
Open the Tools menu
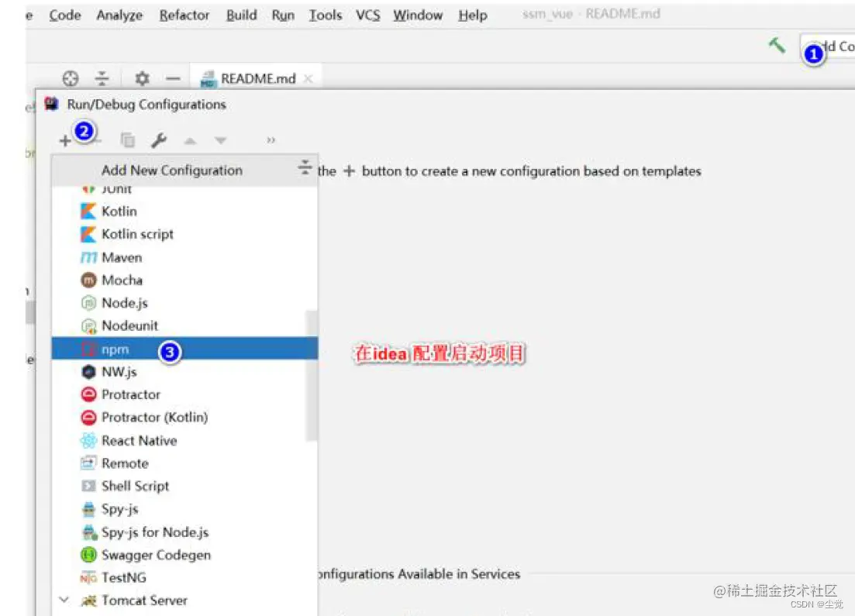[326, 15]
